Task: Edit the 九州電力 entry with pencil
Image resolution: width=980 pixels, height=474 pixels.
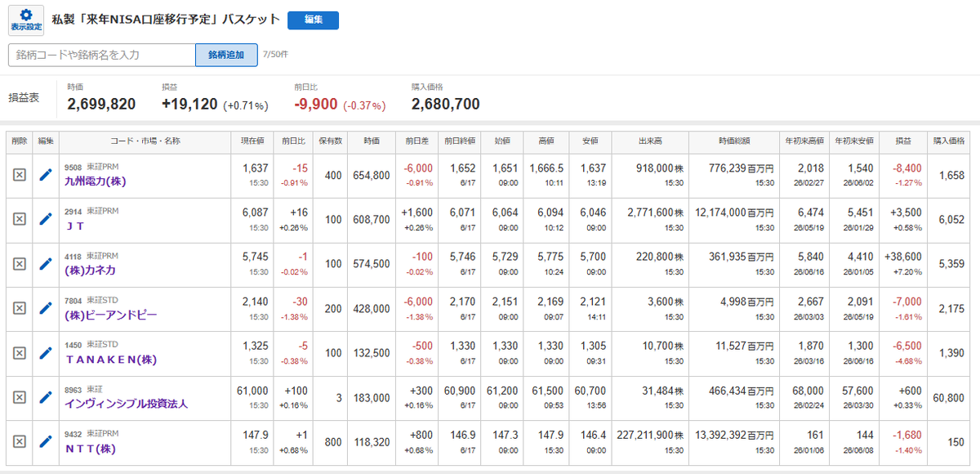Action: pos(46,176)
